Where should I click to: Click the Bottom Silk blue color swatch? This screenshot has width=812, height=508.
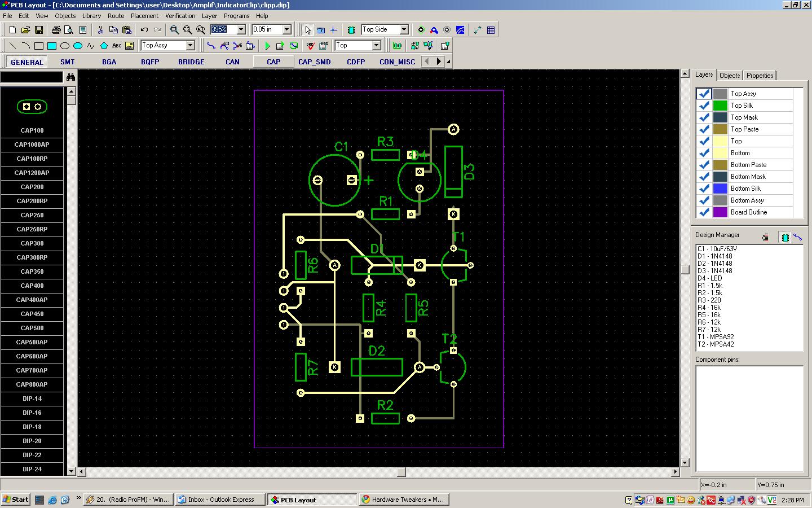click(x=720, y=189)
